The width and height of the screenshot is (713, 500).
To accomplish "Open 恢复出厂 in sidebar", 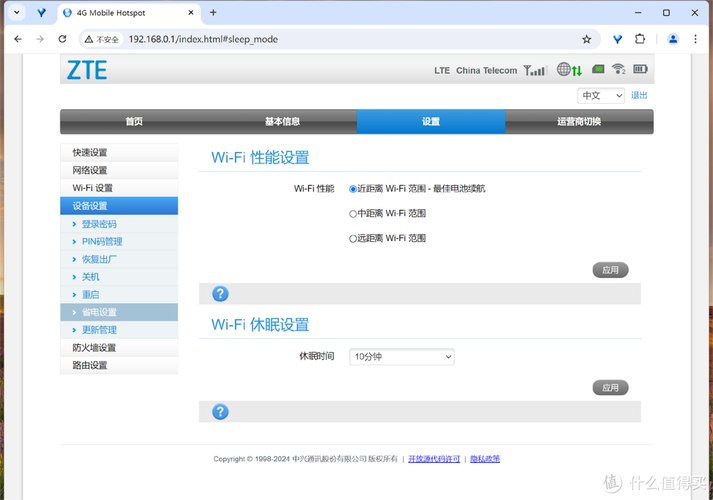I will pyautogui.click(x=119, y=260).
